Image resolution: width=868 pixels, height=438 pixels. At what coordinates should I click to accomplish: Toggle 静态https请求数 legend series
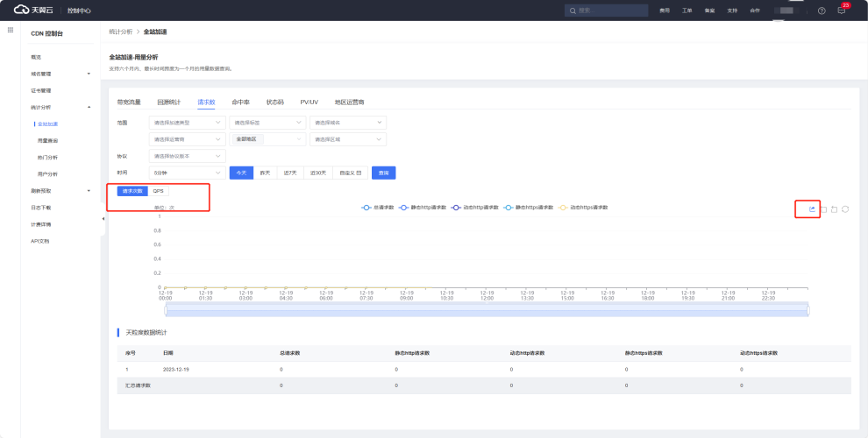tap(529, 208)
